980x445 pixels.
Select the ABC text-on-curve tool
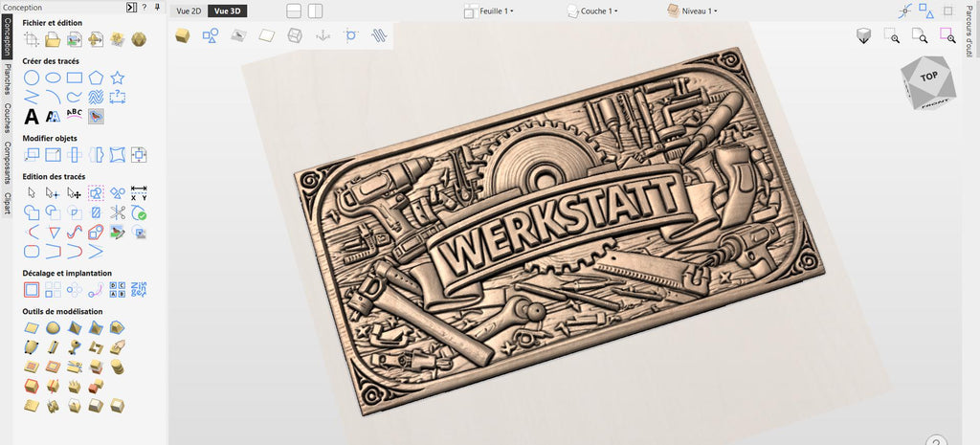point(75,116)
